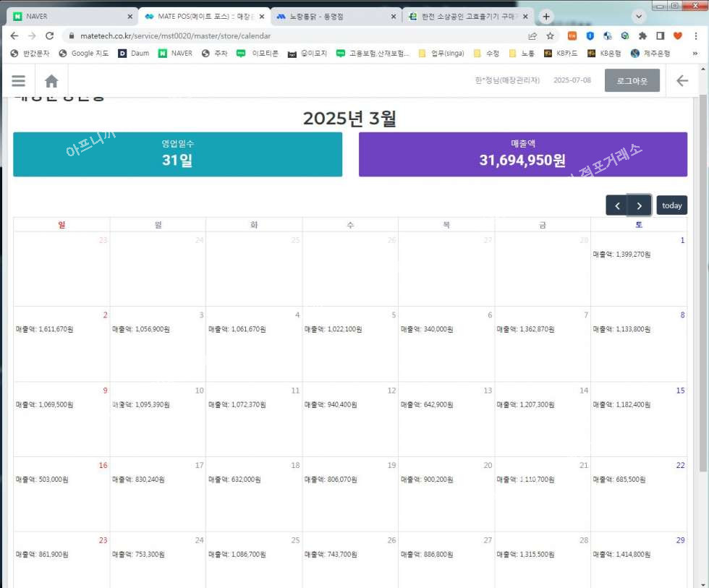
Task: Advance calendar to next month
Action: pos(640,205)
